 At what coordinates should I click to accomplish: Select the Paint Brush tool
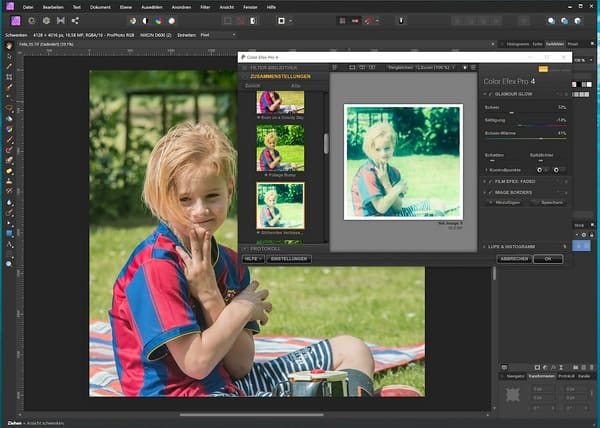[9, 139]
